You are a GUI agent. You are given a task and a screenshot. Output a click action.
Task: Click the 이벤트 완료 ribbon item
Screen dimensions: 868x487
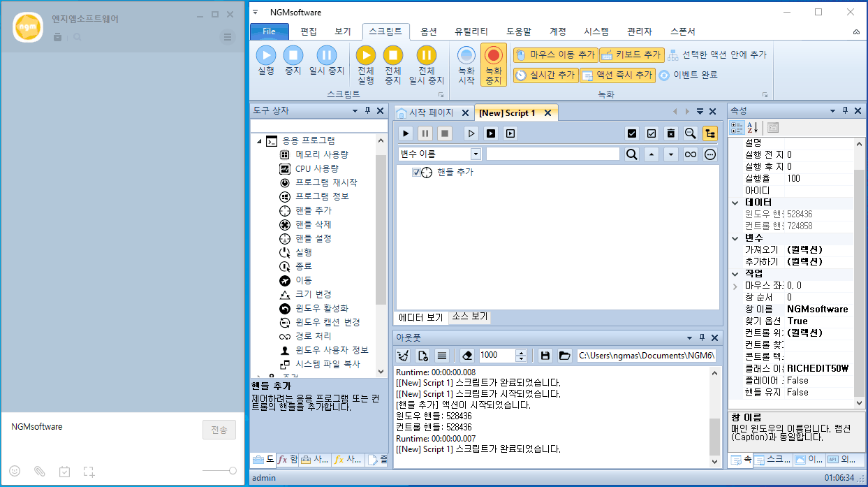(x=689, y=75)
